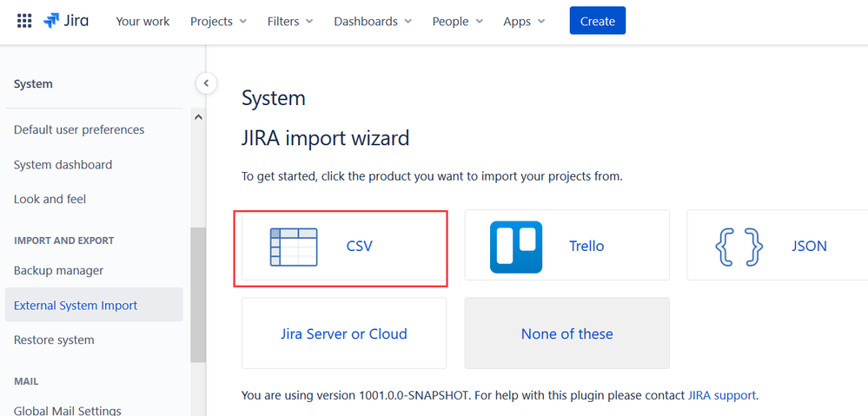
Task: Open Default user preferences in sidebar
Action: [79, 129]
